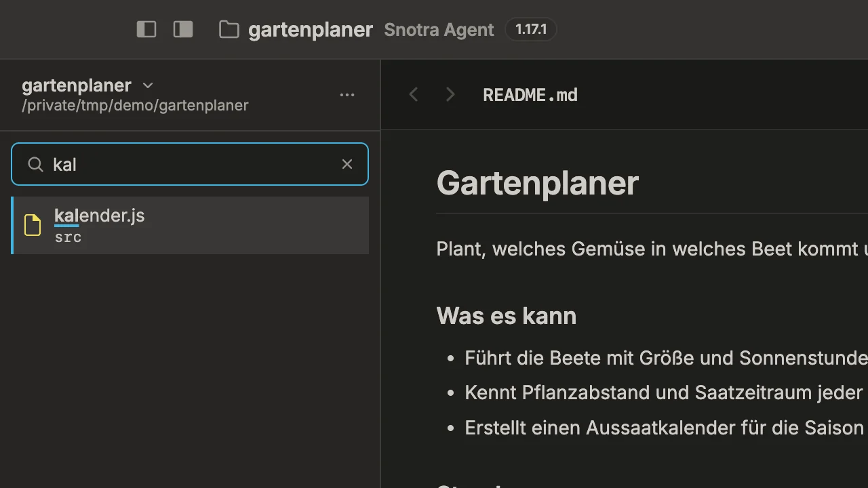Image resolution: width=868 pixels, height=488 pixels.
Task: Toggle the left sidebar panel icon
Action: pyautogui.click(x=146, y=29)
